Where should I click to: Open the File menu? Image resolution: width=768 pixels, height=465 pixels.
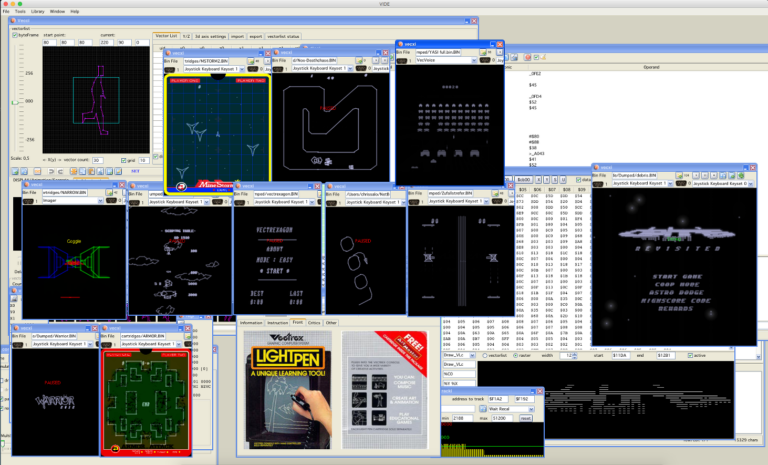point(6,11)
